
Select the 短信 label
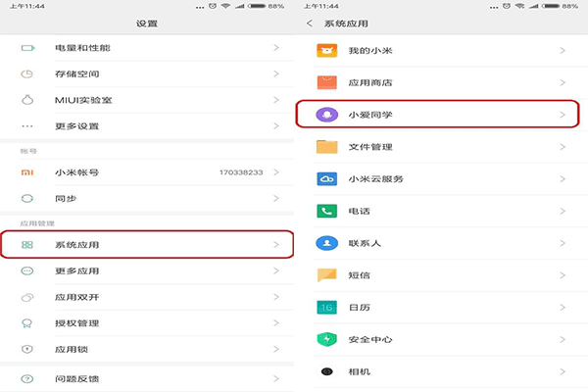click(x=360, y=275)
